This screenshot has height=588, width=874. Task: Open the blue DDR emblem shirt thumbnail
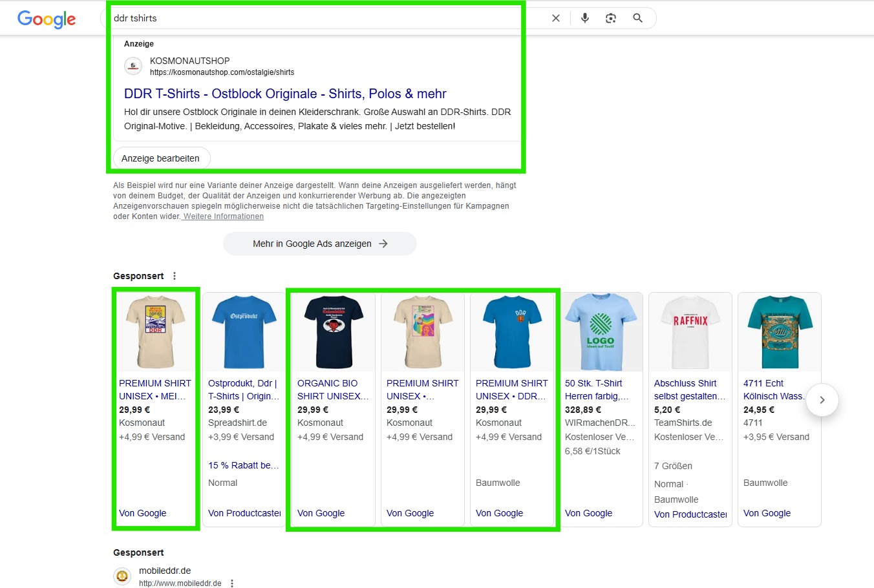pyautogui.click(x=512, y=332)
